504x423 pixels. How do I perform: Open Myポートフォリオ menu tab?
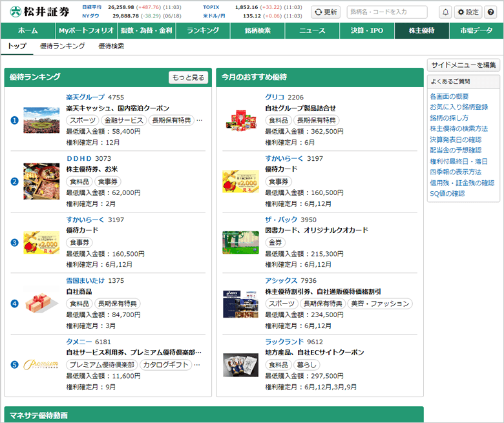point(86,30)
